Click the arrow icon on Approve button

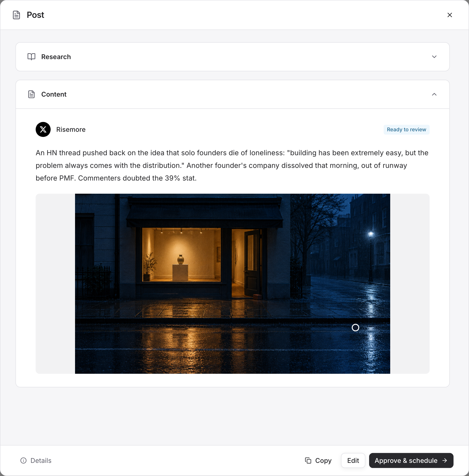click(x=445, y=461)
